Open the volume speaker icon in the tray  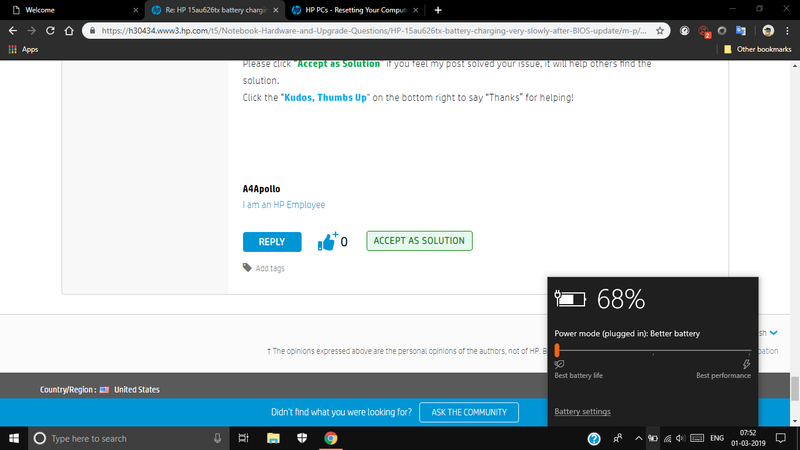point(681,438)
